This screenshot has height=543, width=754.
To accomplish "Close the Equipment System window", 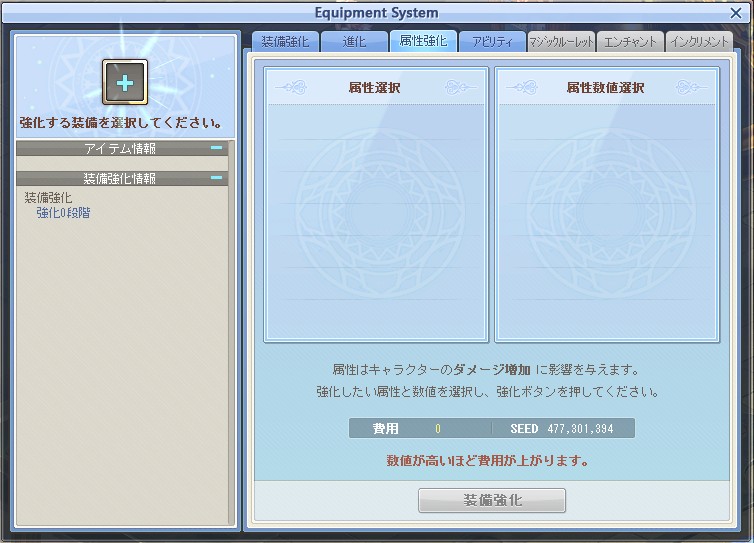I will 736,13.
